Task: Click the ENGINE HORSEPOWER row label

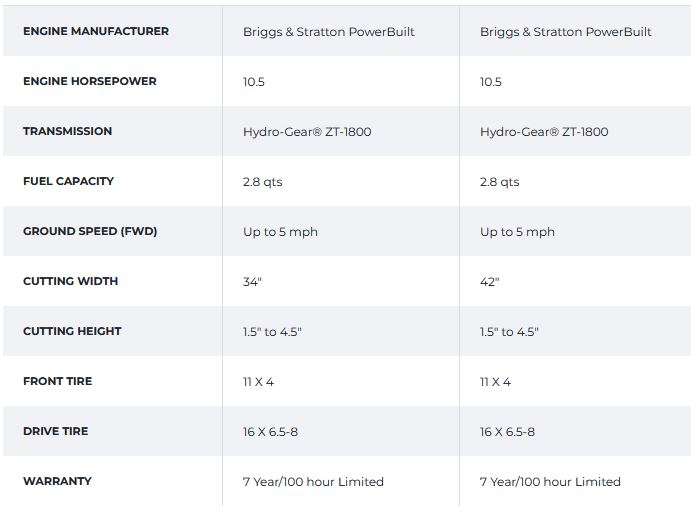Action: [x=90, y=81]
